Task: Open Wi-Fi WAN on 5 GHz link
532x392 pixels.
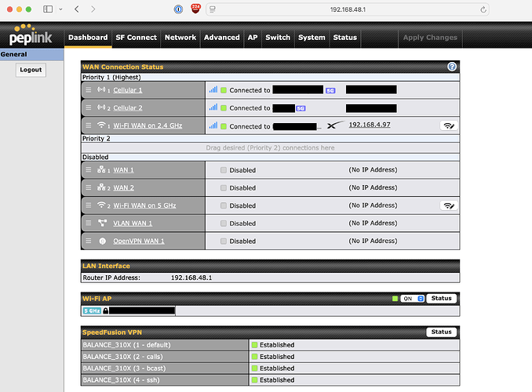Action: 144,205
